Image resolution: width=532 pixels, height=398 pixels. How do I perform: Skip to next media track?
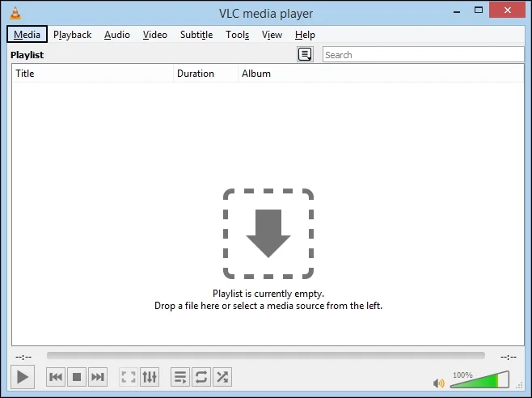tap(98, 377)
